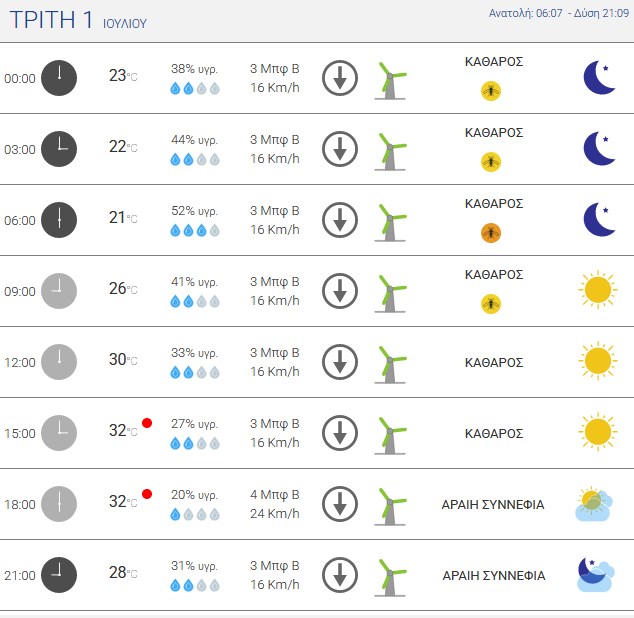
Task: Click the dark clock icon at 00:00
Action: (x=59, y=78)
